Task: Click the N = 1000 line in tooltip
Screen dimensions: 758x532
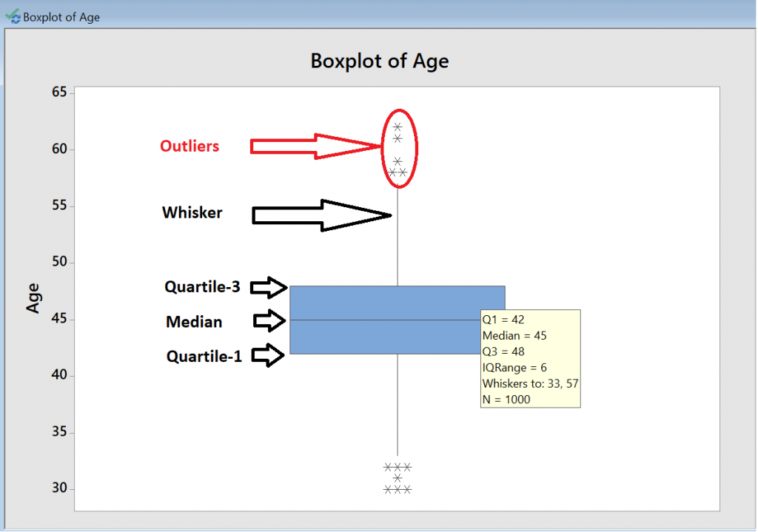Action: [x=509, y=400]
